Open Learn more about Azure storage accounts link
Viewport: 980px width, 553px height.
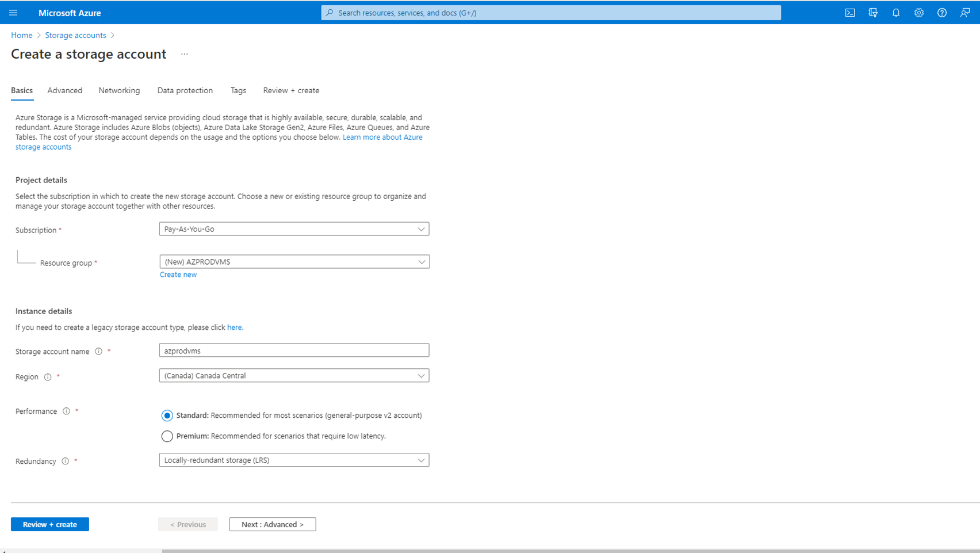[x=382, y=137]
